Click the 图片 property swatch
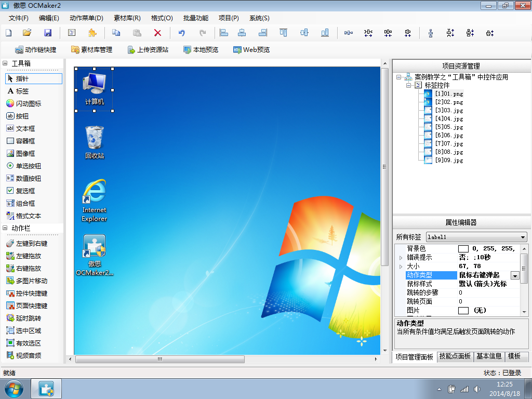532x399 pixels. point(463,311)
